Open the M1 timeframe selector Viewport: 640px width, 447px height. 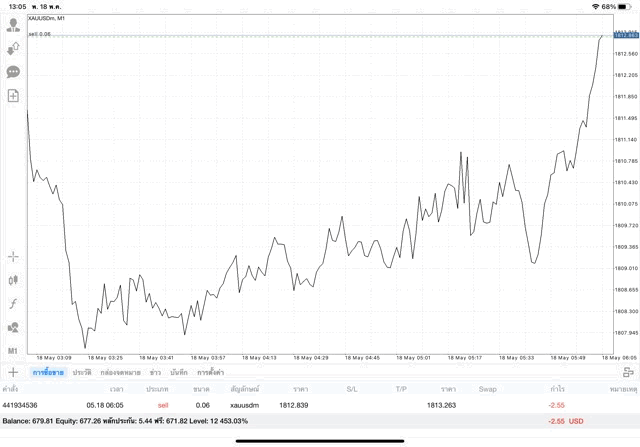tap(13, 351)
